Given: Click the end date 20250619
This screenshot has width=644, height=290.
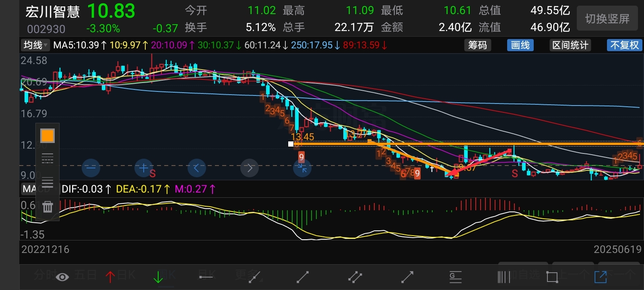Looking at the screenshot, I should (617, 249).
